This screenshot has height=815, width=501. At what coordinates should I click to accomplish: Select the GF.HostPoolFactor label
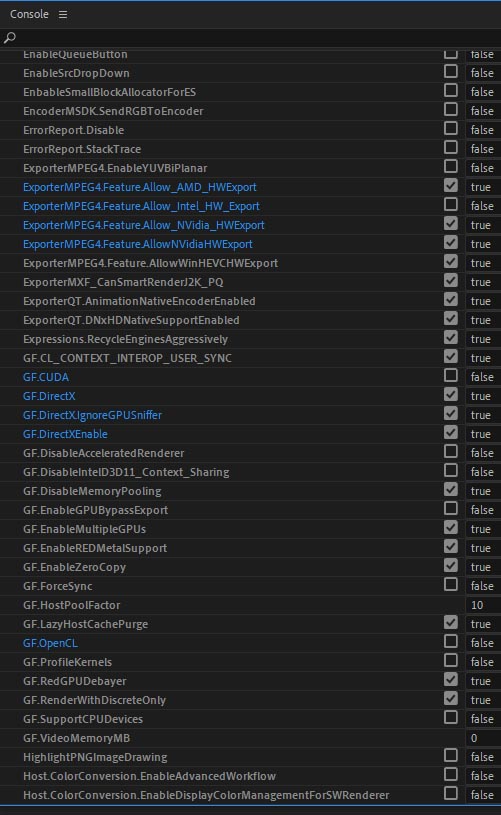[x=72, y=606]
